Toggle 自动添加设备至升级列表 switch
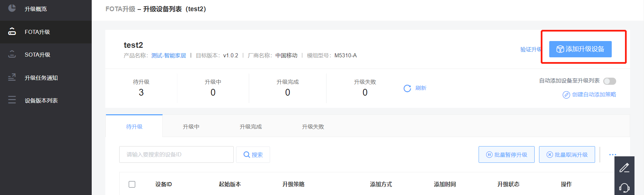 [x=610, y=81]
